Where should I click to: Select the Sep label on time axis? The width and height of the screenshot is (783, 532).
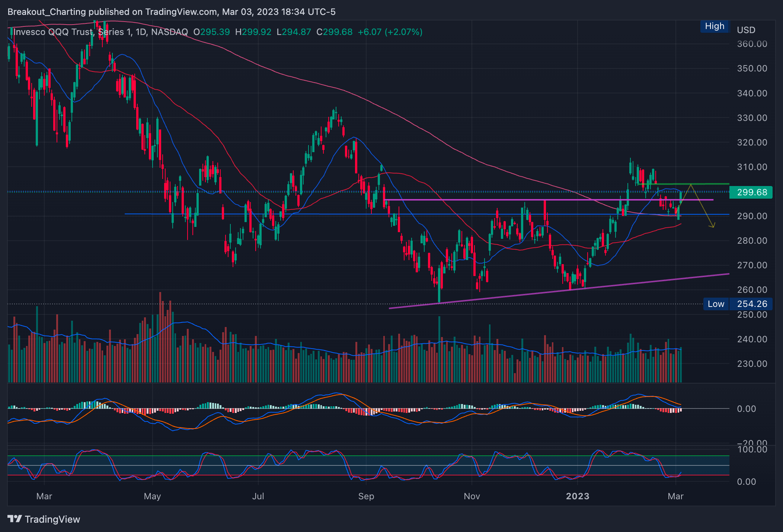point(366,496)
